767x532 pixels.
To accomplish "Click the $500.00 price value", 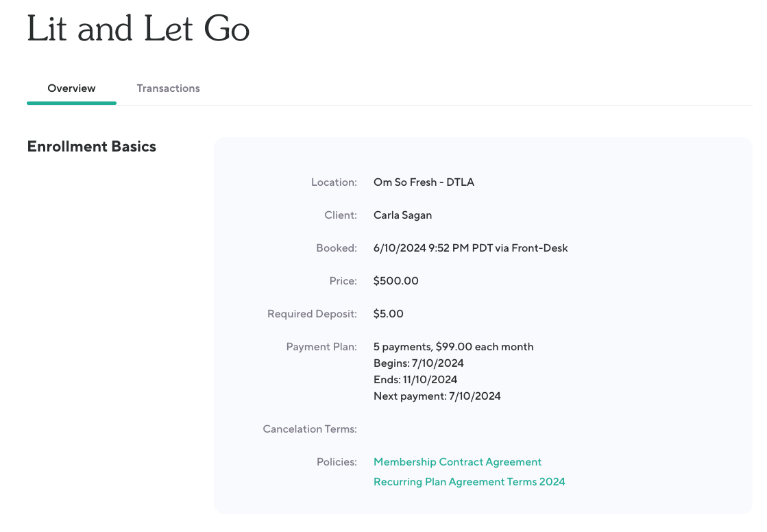I will point(395,281).
